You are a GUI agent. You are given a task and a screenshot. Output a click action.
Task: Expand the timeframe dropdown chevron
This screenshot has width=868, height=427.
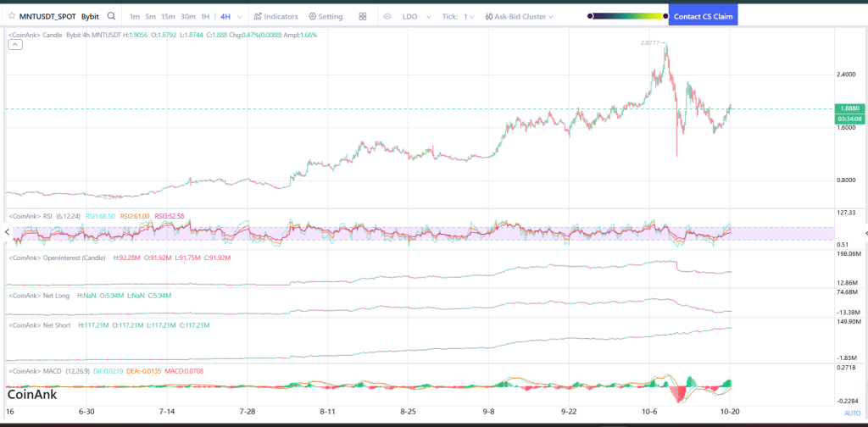(x=241, y=16)
